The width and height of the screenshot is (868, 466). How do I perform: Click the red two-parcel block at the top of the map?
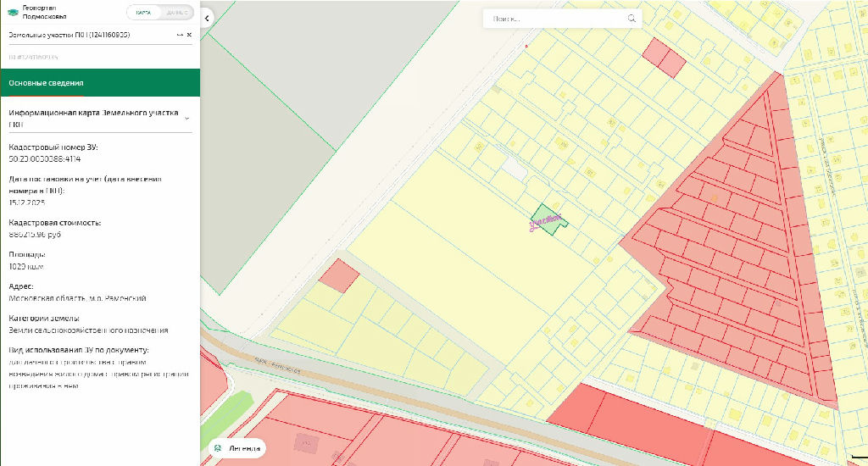click(x=664, y=58)
